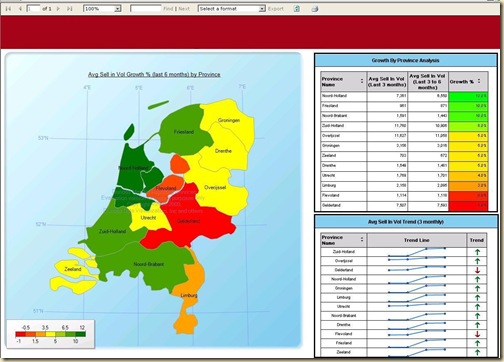The image size is (504, 362).
Task: Click Limburg up trend arrow
Action: click(x=477, y=297)
